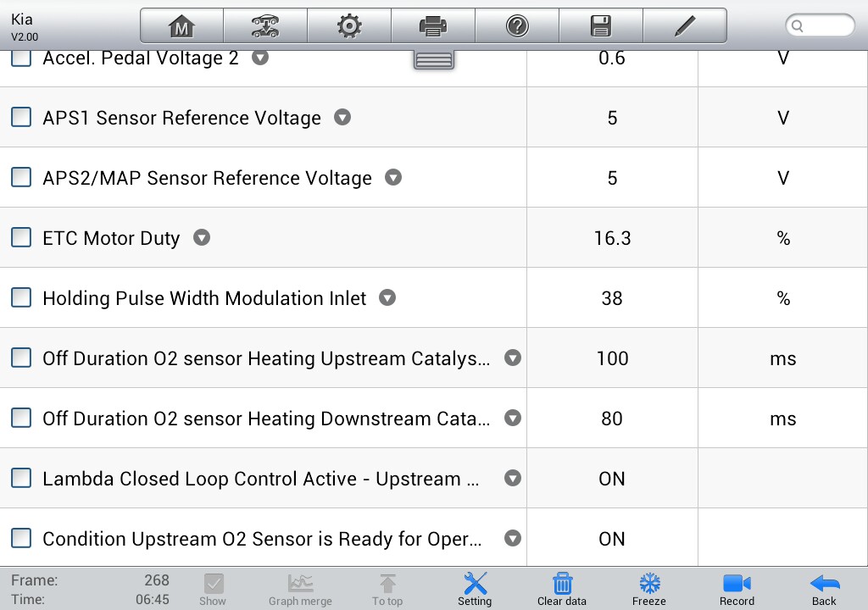The height and width of the screenshot is (610, 868).
Task: Expand Off Duration O2 Heating Upstream dropdown
Action: click(513, 358)
